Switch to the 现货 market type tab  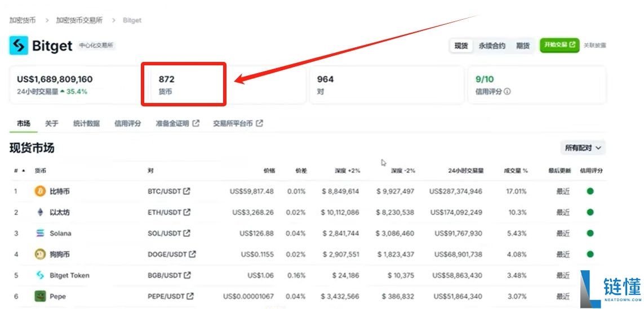point(461,46)
